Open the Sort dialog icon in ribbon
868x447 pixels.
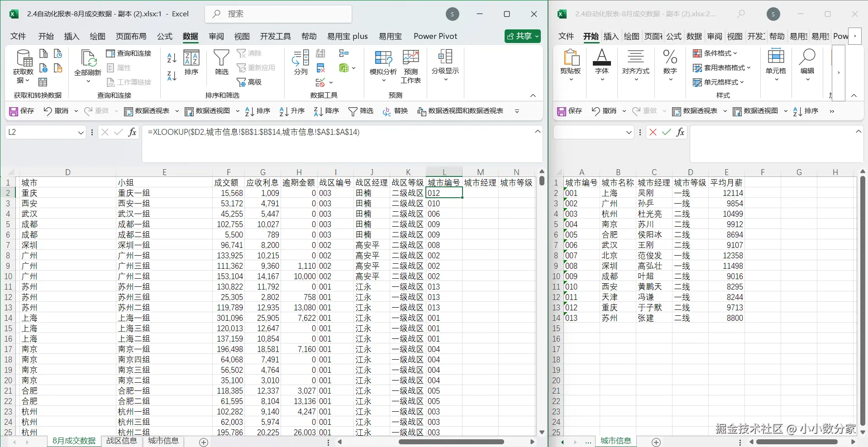(191, 62)
